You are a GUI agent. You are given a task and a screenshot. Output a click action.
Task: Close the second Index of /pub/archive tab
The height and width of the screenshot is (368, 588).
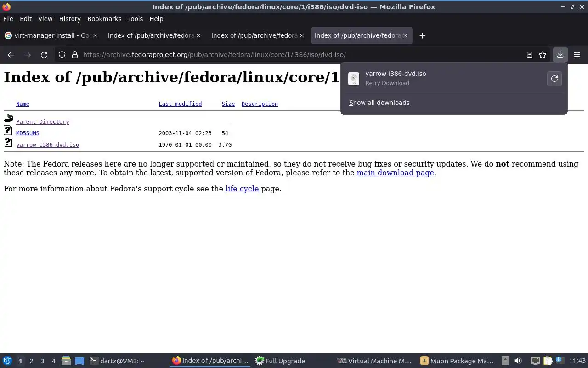tap(198, 35)
